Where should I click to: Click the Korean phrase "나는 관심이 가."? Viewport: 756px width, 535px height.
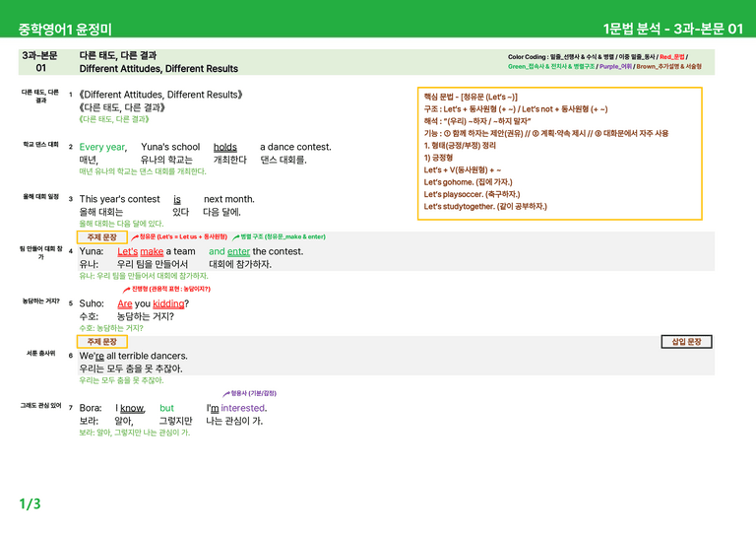[235, 421]
